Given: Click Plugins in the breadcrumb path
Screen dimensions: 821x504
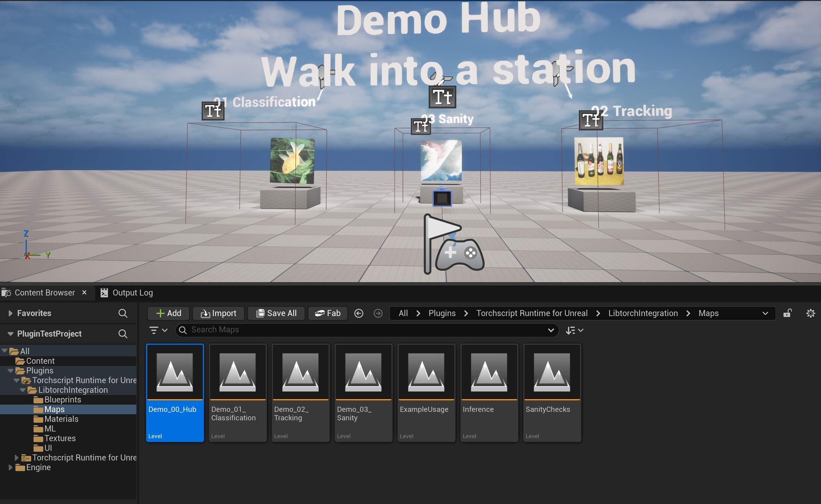Looking at the screenshot, I should point(442,313).
